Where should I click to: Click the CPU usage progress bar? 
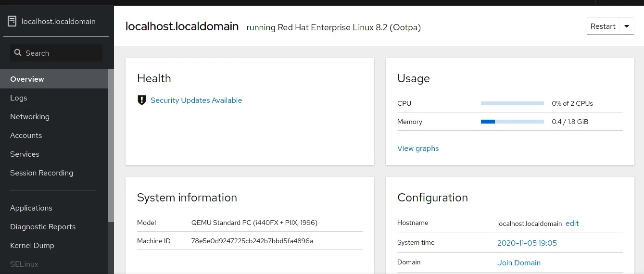pyautogui.click(x=512, y=103)
